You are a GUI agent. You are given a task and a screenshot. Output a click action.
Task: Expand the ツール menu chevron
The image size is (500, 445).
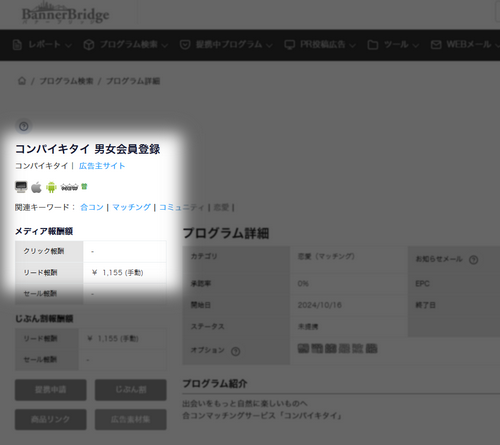(415, 45)
